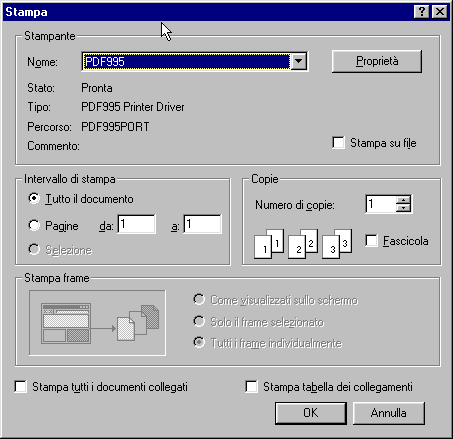Cancel printing with the Annulla button

tap(389, 413)
